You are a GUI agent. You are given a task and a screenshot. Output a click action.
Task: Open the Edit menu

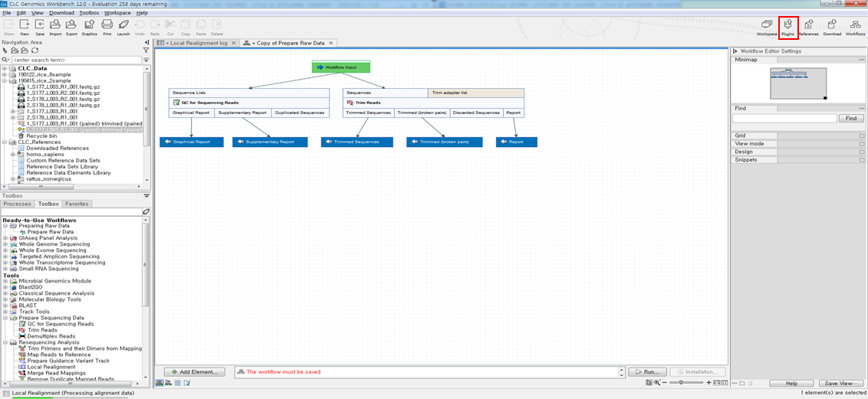pyautogui.click(x=21, y=12)
